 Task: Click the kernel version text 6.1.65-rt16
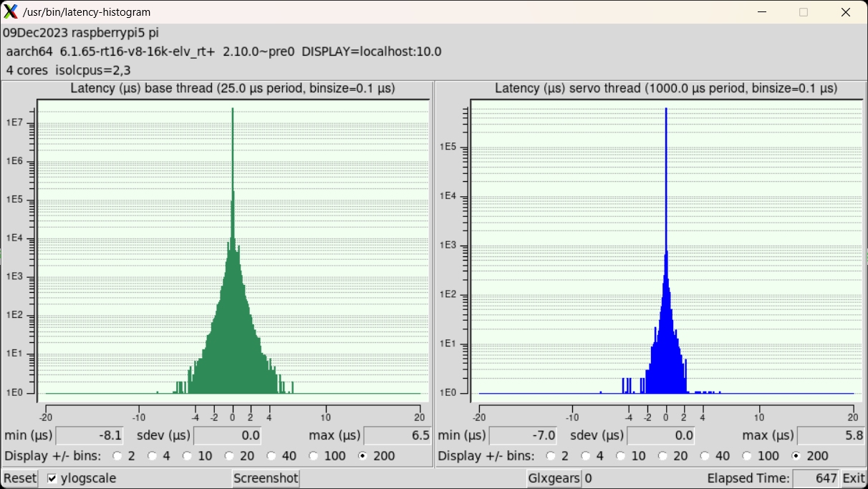[138, 52]
